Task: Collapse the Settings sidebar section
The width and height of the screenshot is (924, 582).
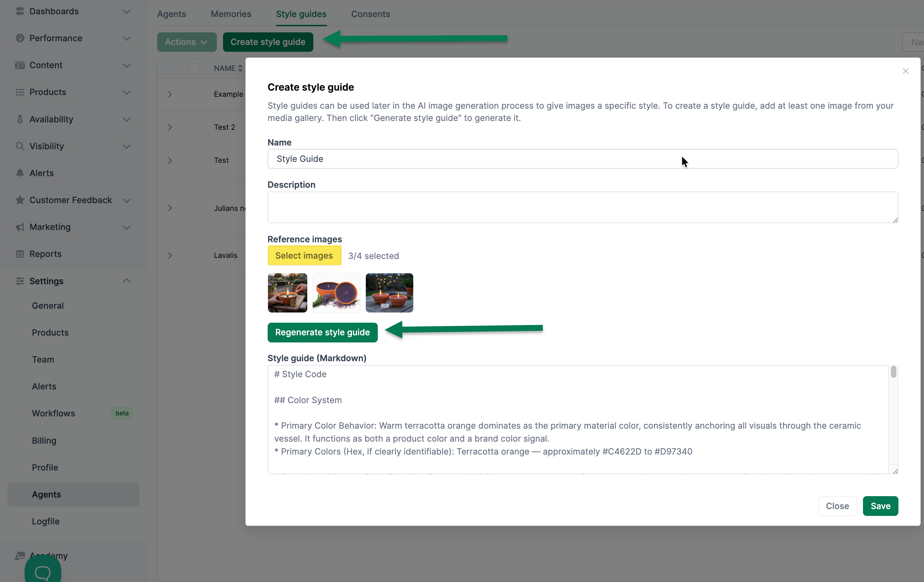Action: tap(126, 281)
